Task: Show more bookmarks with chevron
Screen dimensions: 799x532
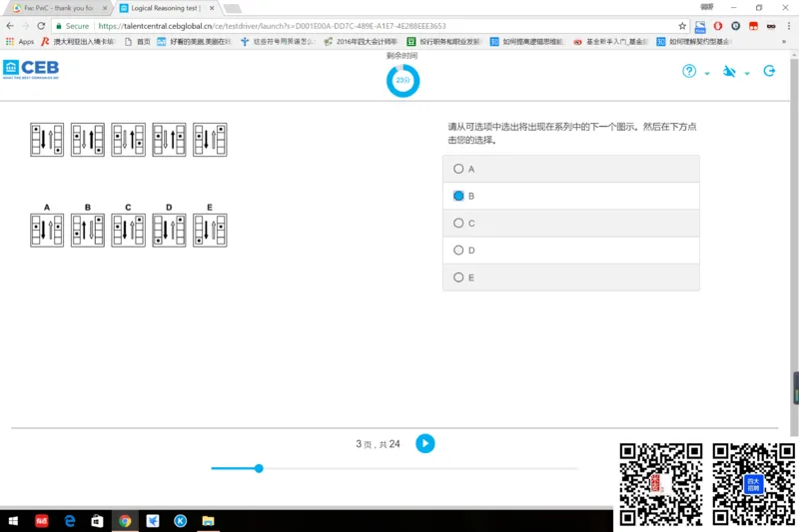Action: pos(784,42)
